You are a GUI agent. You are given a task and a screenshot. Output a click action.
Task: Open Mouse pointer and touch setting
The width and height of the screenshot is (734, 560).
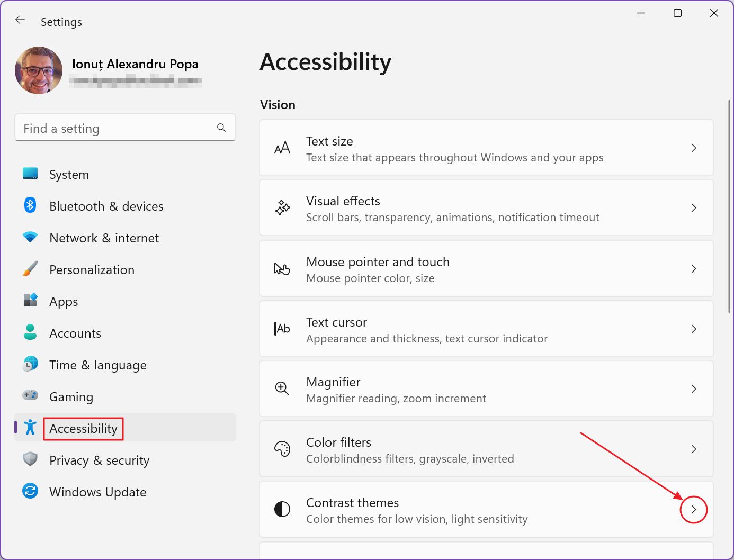point(486,268)
